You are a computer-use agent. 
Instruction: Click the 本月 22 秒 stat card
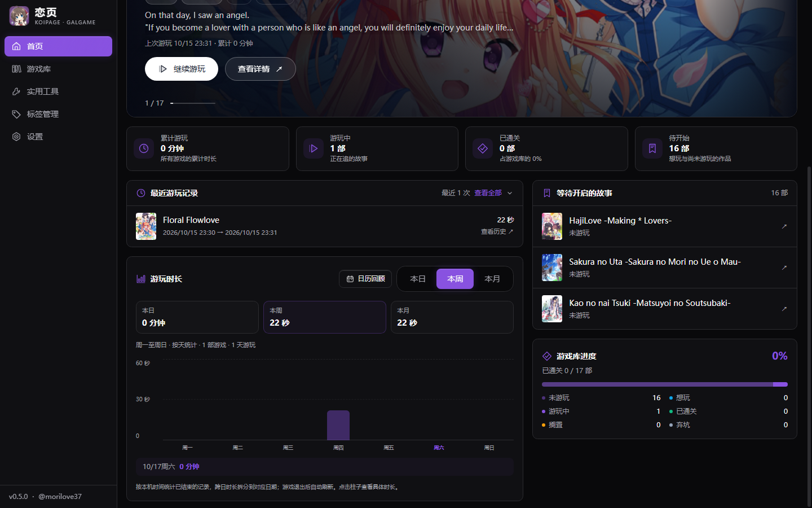click(452, 317)
